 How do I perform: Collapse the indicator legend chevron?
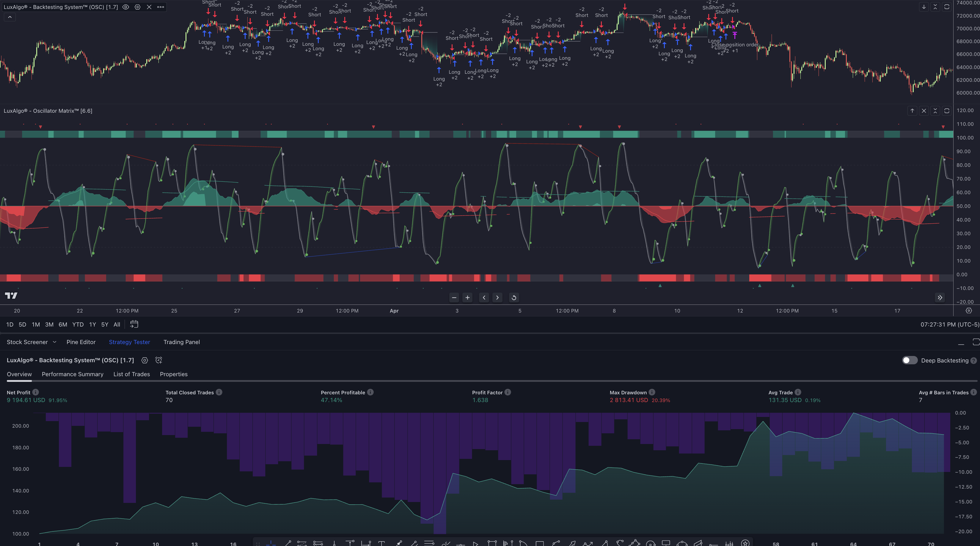10,17
